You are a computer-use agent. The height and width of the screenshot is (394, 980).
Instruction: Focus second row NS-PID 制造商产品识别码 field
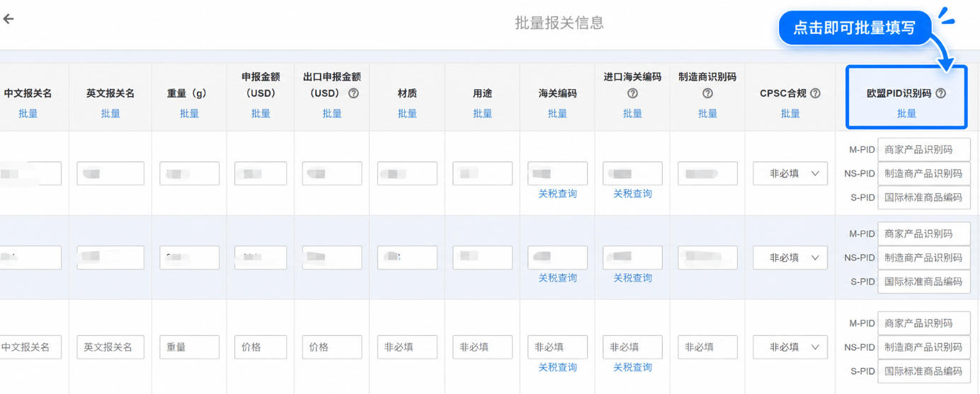(x=924, y=257)
